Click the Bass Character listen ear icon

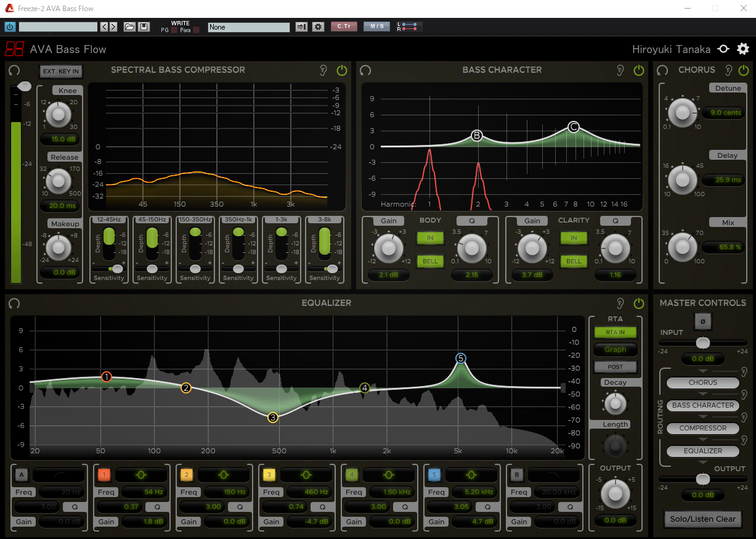(x=620, y=70)
